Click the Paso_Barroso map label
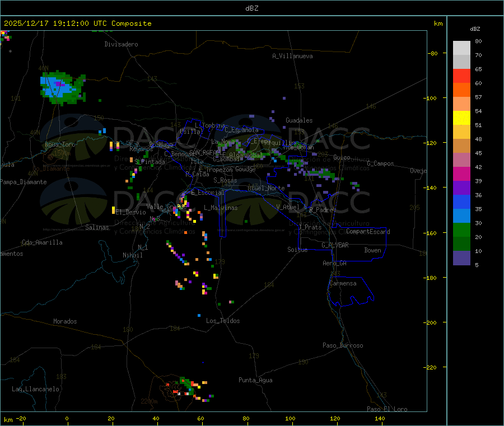Image resolution: width=504 pixels, height=426 pixels. click(x=343, y=345)
